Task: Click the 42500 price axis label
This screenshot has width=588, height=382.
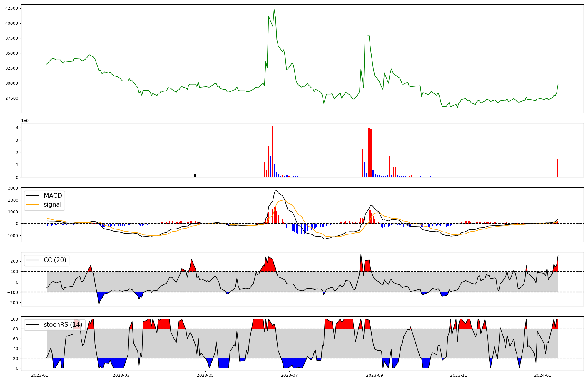Action: pos(12,8)
